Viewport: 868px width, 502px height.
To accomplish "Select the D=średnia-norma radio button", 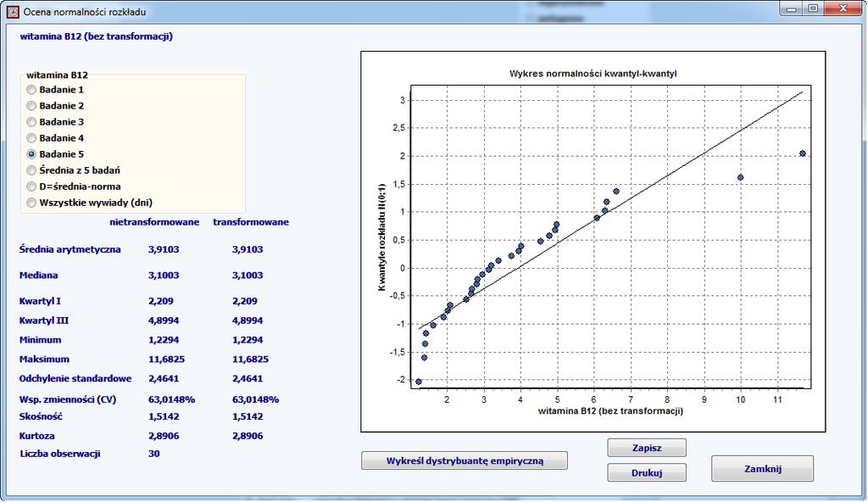I will click(31, 187).
